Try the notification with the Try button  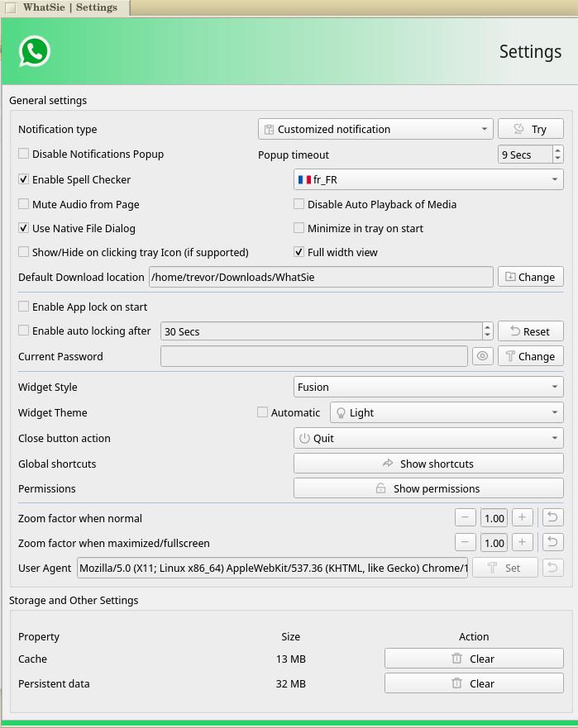pyautogui.click(x=531, y=129)
